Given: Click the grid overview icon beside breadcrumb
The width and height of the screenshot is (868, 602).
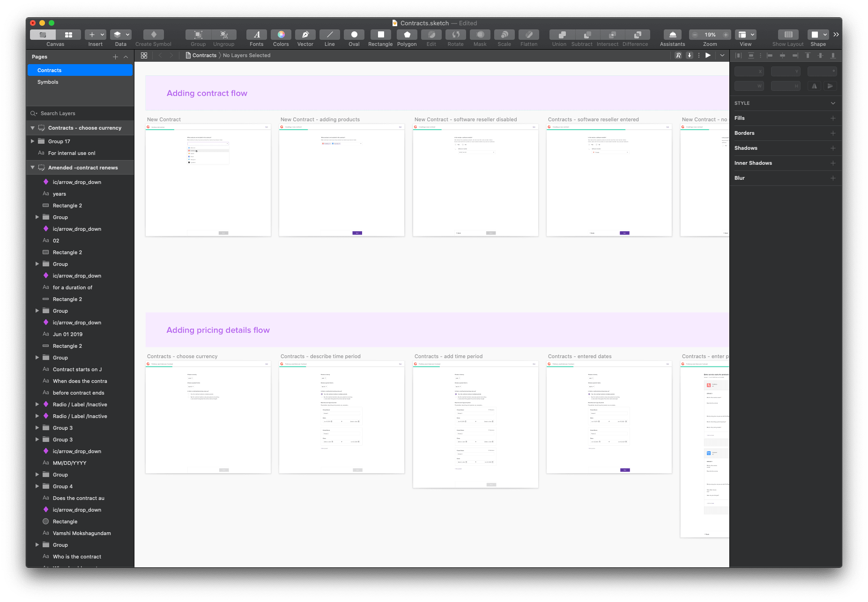Looking at the screenshot, I should click(144, 55).
